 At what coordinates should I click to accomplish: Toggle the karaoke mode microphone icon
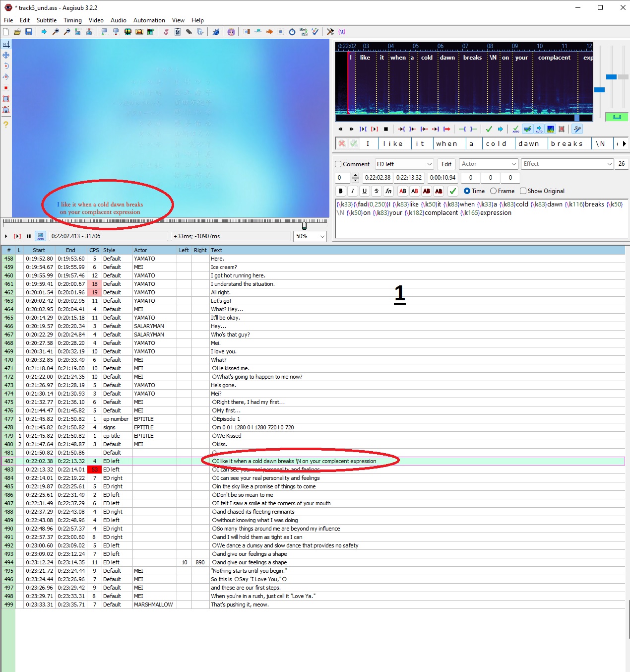(577, 129)
